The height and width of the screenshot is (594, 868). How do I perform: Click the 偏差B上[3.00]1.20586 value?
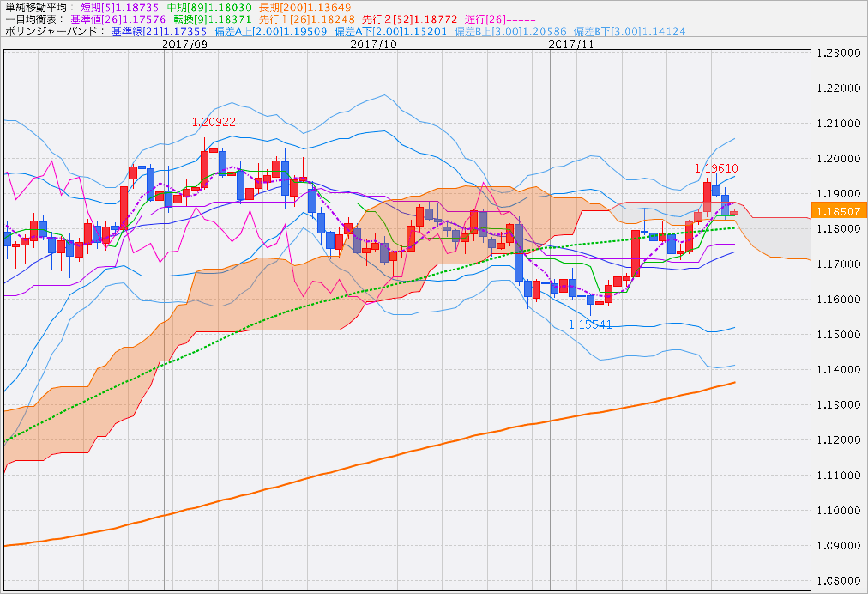pos(510,31)
